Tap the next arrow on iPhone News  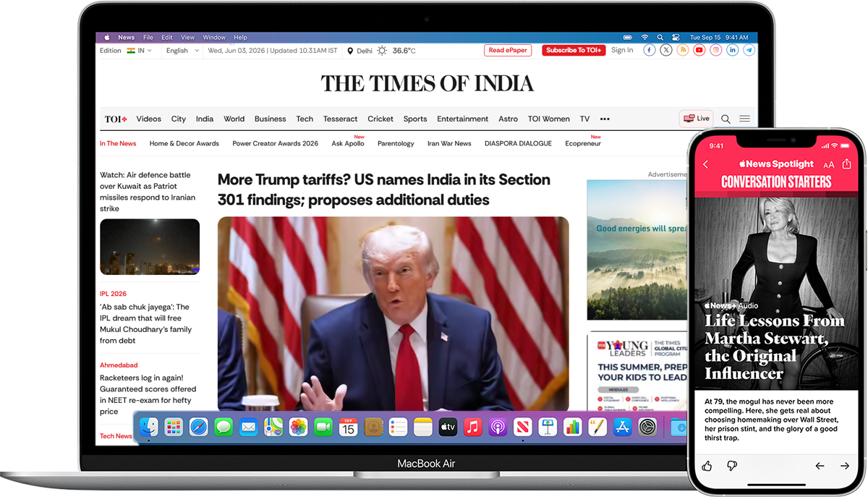click(844, 466)
